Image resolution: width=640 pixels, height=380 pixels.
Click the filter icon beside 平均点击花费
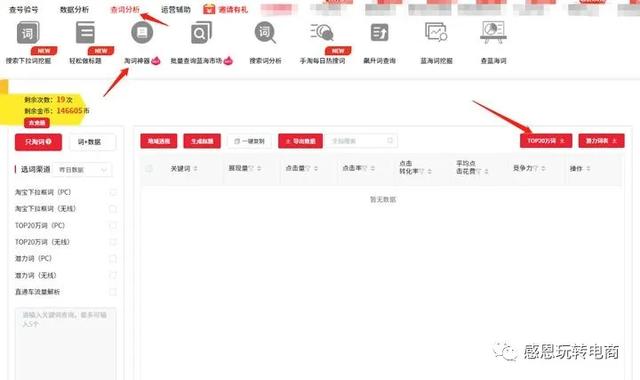coord(479,172)
